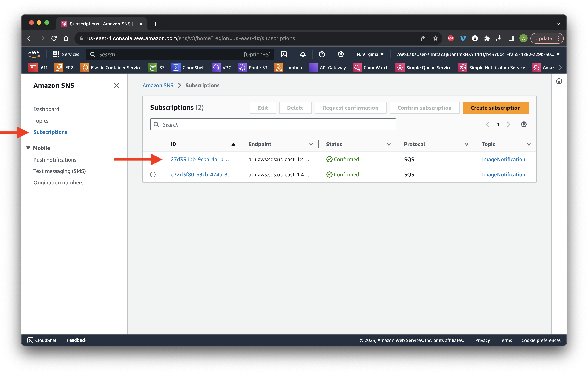Open the API Gateway shortcut
The height and width of the screenshot is (374, 588).
(327, 68)
